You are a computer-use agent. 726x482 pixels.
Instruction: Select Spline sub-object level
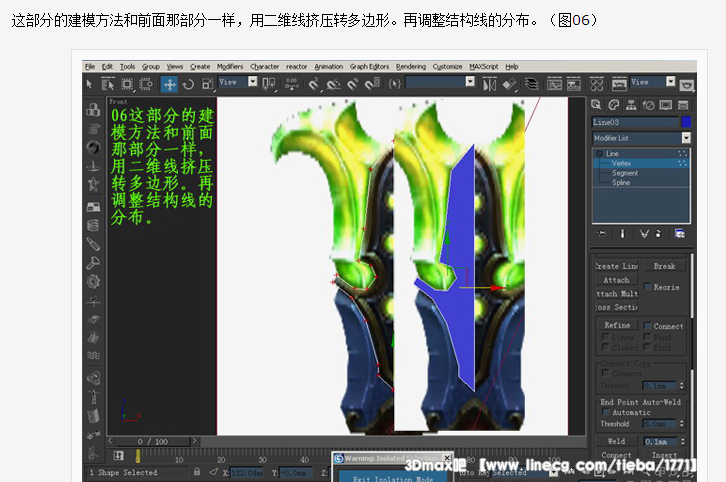tap(621, 183)
